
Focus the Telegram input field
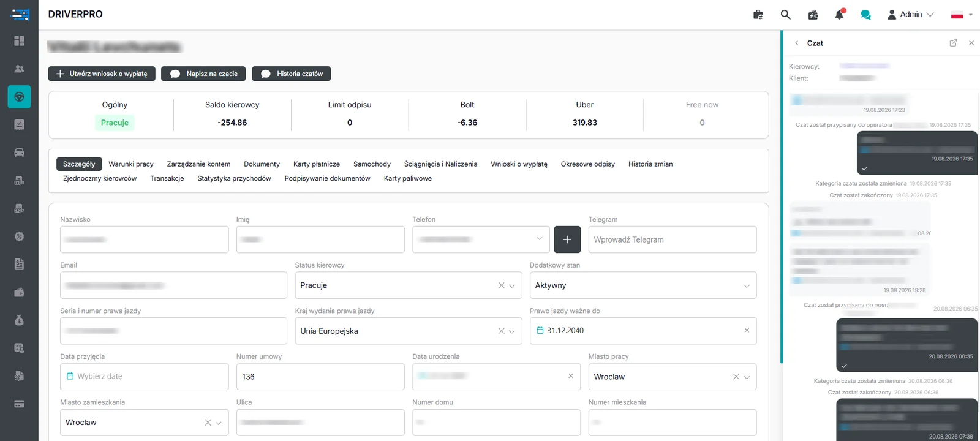coord(673,239)
